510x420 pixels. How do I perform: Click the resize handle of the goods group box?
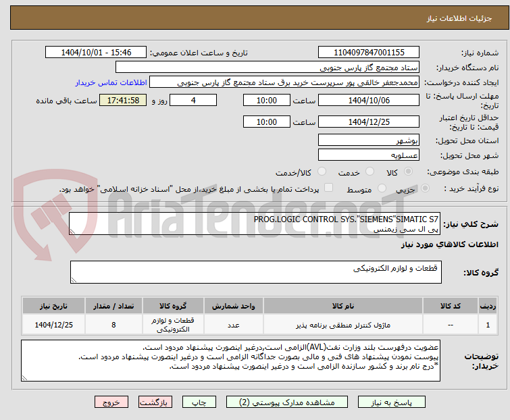tap(74, 280)
